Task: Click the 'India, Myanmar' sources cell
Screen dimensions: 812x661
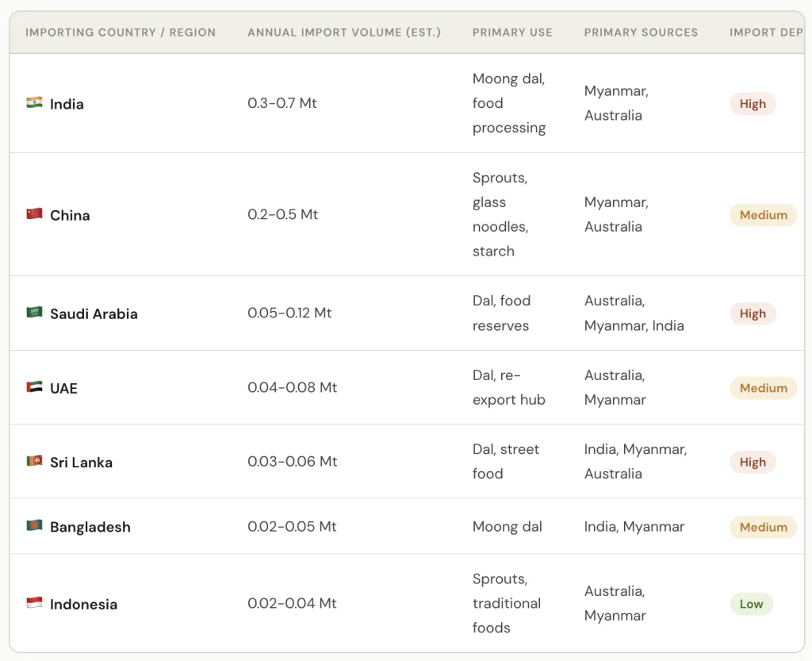Action: (634, 527)
